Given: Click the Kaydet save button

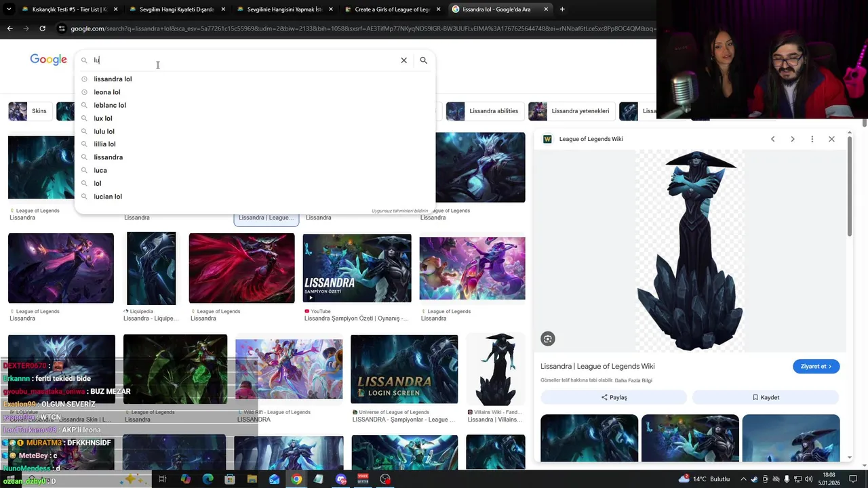Looking at the screenshot, I should click(x=766, y=398).
